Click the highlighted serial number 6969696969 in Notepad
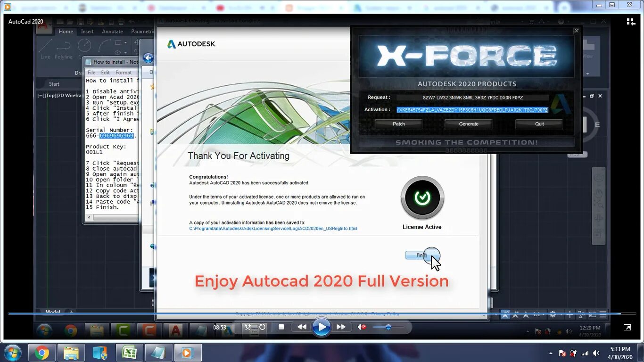Viewport: 644px width, 362px height. (x=116, y=136)
